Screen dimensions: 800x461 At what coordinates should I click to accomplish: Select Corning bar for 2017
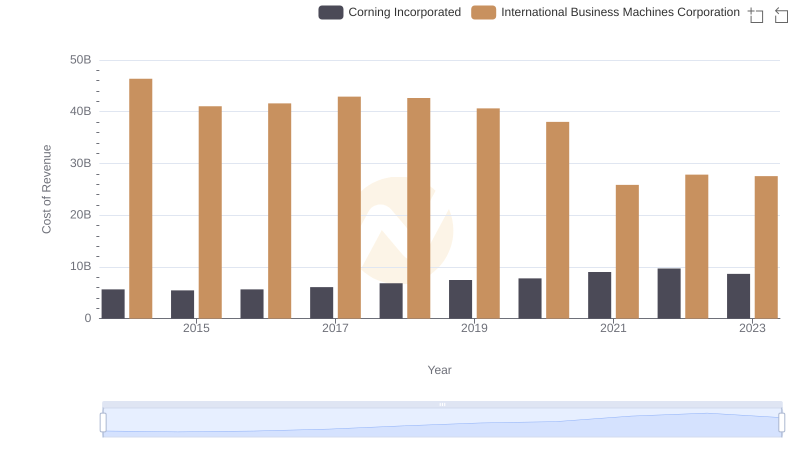(321, 303)
